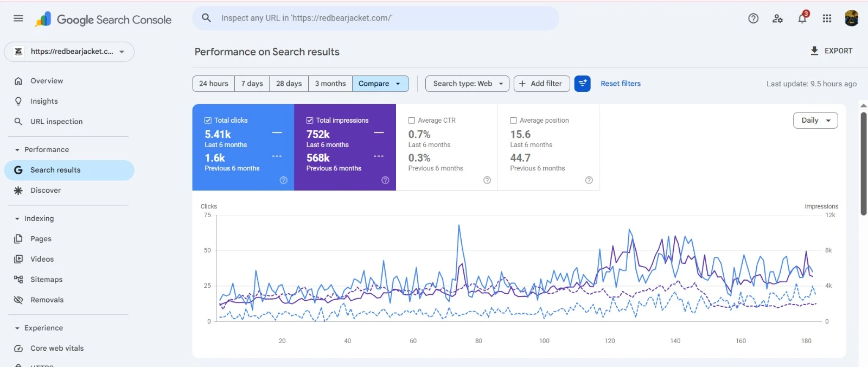Open help for Average position card
Image resolution: width=868 pixels, height=367 pixels.
click(589, 180)
